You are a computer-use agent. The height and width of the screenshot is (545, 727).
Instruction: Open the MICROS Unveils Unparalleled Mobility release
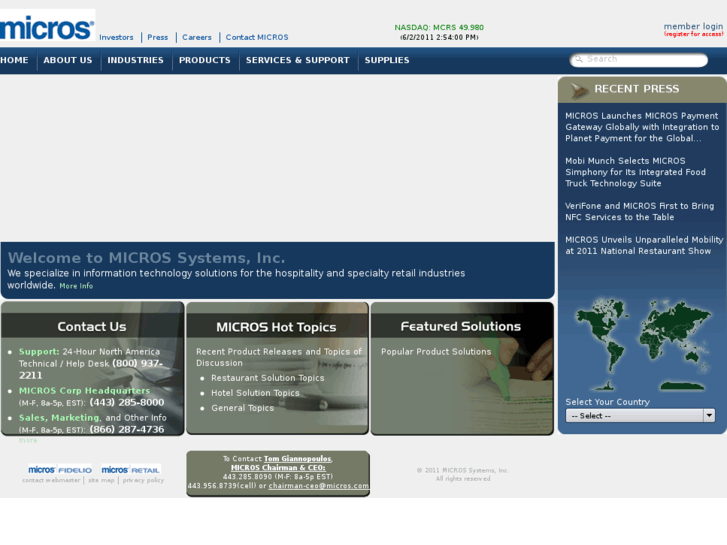(644, 245)
